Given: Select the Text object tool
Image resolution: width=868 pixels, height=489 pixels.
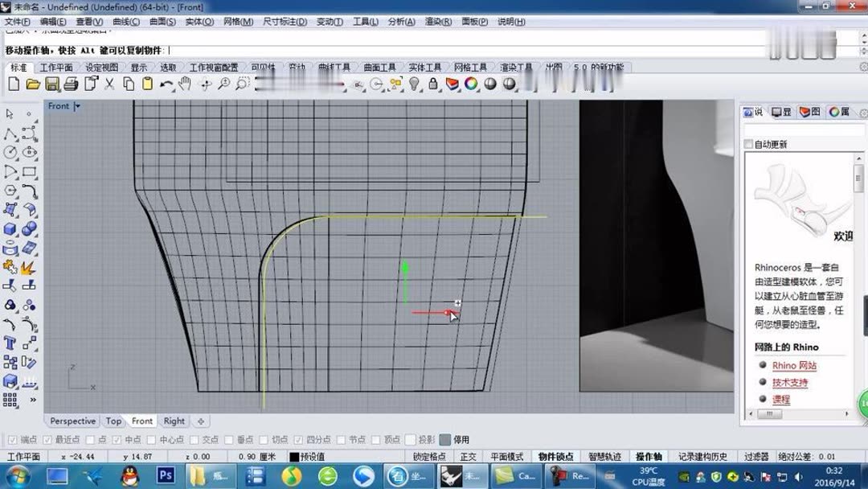Looking at the screenshot, I should pos(10,343).
